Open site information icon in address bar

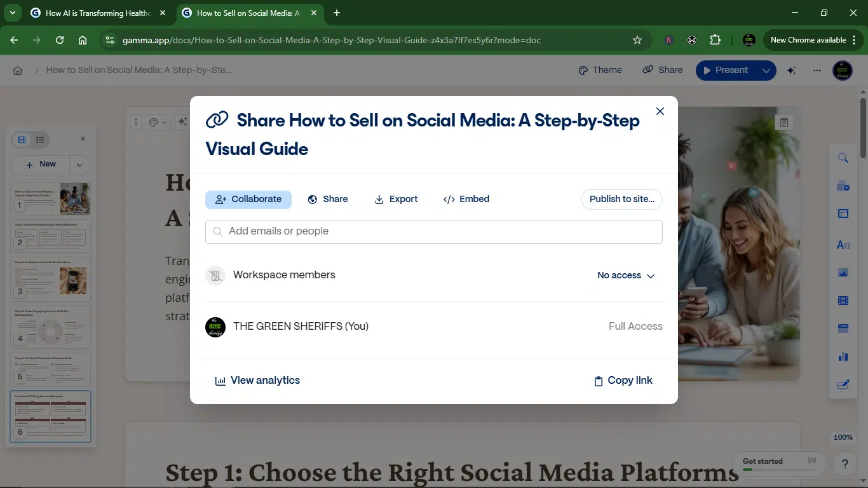point(110,40)
